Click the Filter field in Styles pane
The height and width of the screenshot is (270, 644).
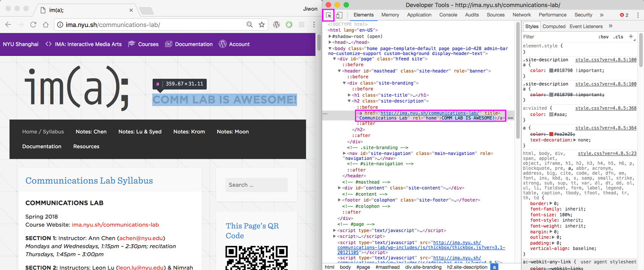click(x=558, y=37)
